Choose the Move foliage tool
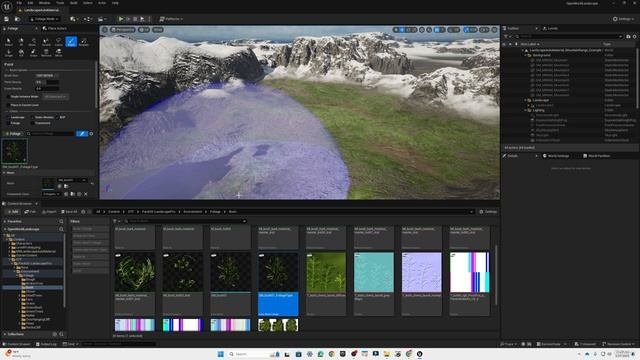640x360 pixels. [x=58, y=53]
